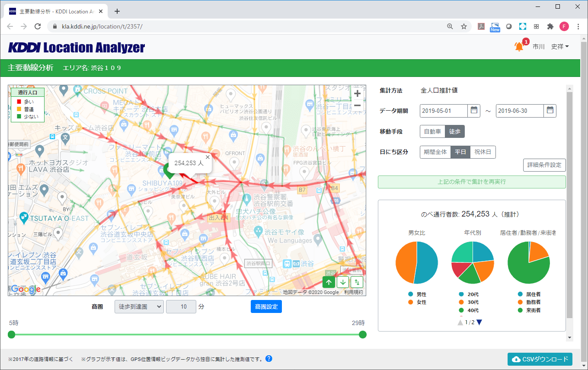This screenshot has height=370, width=588.
Task: Open the Chrome extensions puzzle icon
Action: [550, 26]
